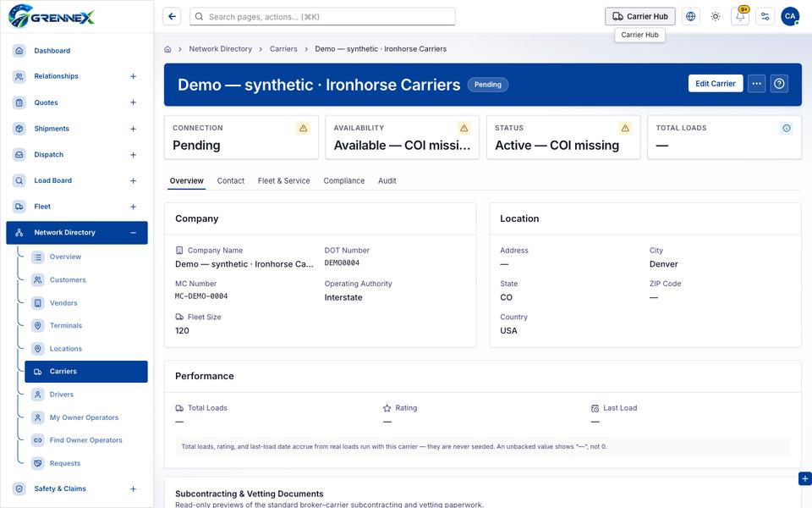Viewport: 812px width, 508px height.
Task: Click the home breadcrumb icon
Action: coord(167,49)
